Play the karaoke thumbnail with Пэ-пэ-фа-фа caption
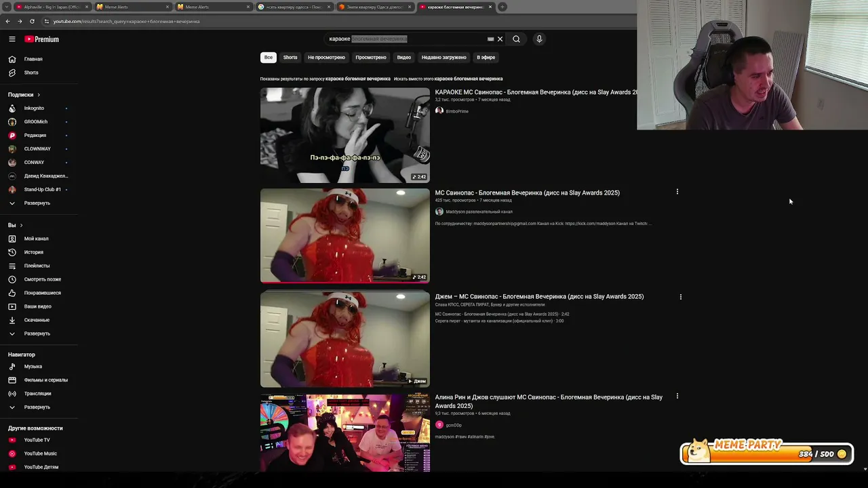The width and height of the screenshot is (868, 488). tap(345, 135)
